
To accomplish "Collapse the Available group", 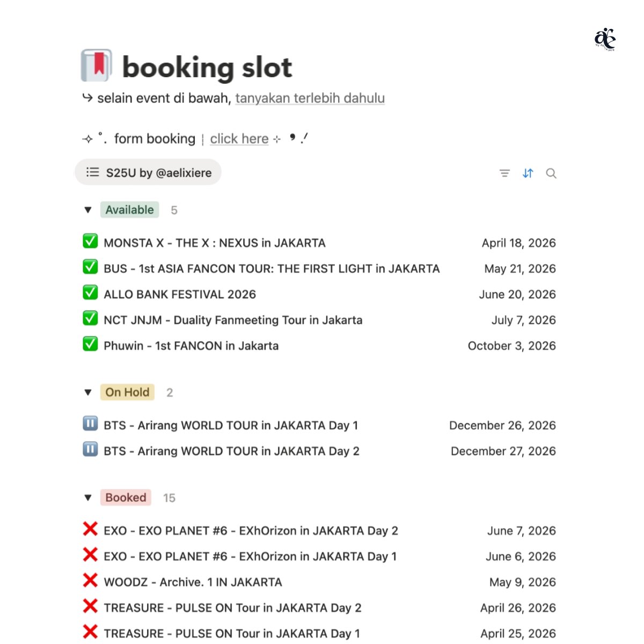I will [88, 210].
